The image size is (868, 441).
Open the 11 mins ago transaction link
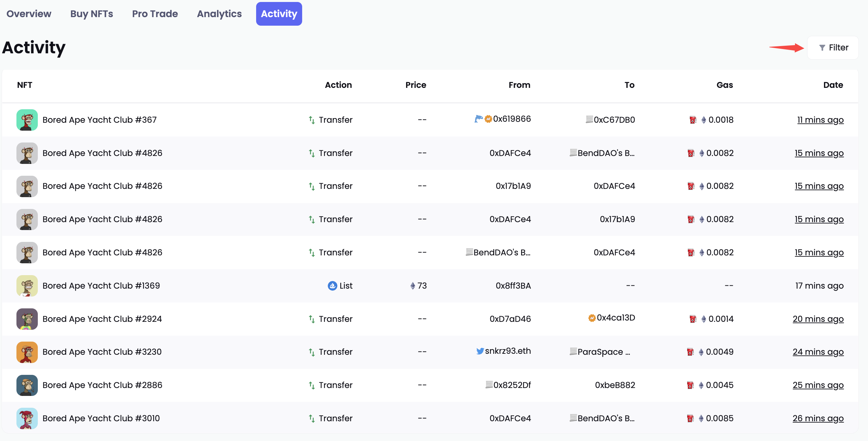pos(820,120)
